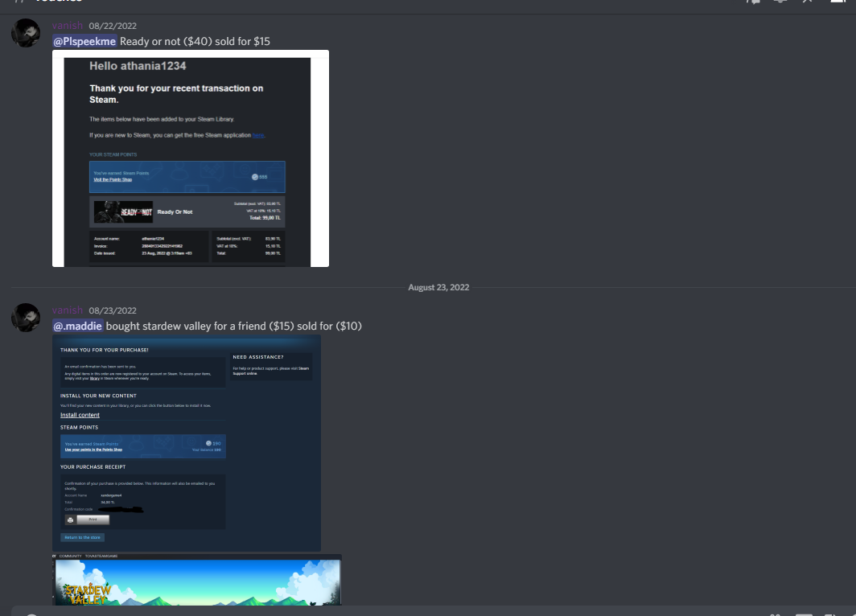Screen dimensions: 856x616
Task: Click the text 'bought stardew valley for a friend'
Action: [x=186, y=326]
